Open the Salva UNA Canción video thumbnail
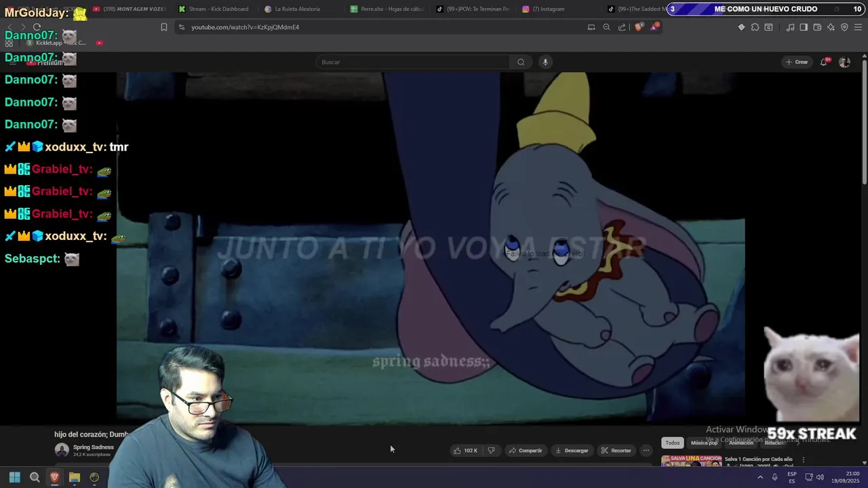 point(691,462)
